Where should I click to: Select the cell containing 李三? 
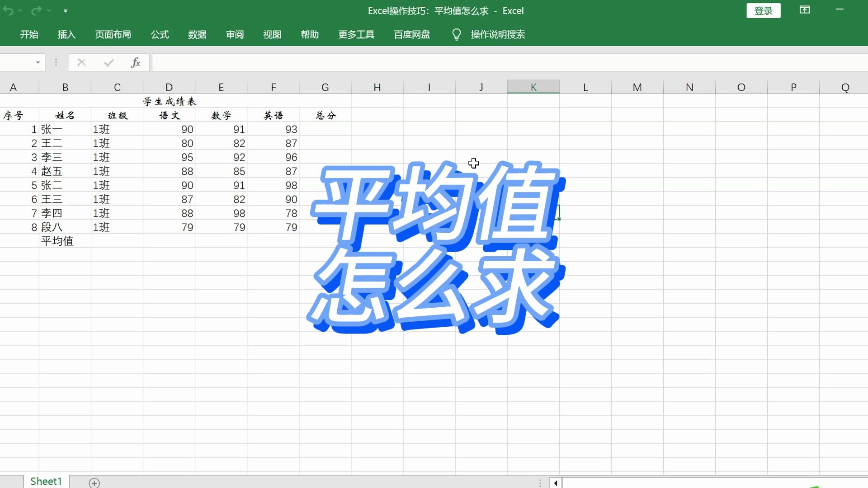click(x=65, y=157)
